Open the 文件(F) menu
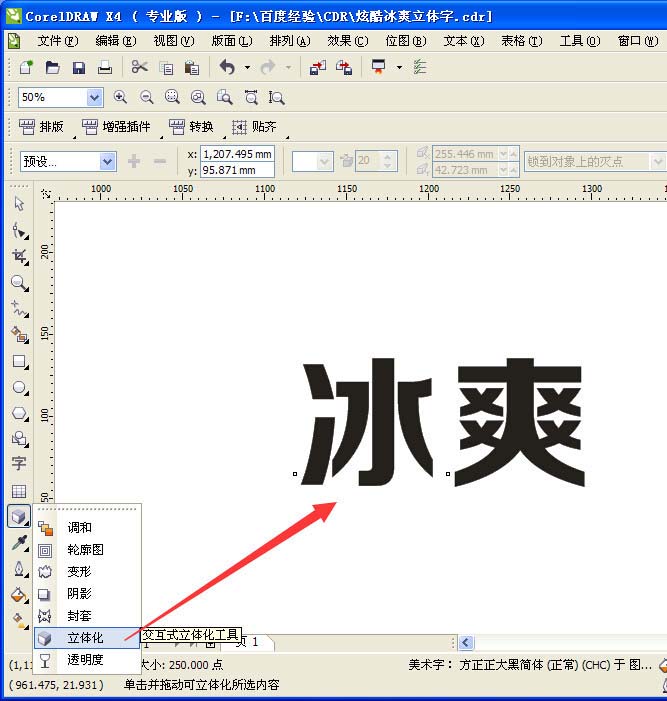The height and width of the screenshot is (701, 667). [58, 41]
